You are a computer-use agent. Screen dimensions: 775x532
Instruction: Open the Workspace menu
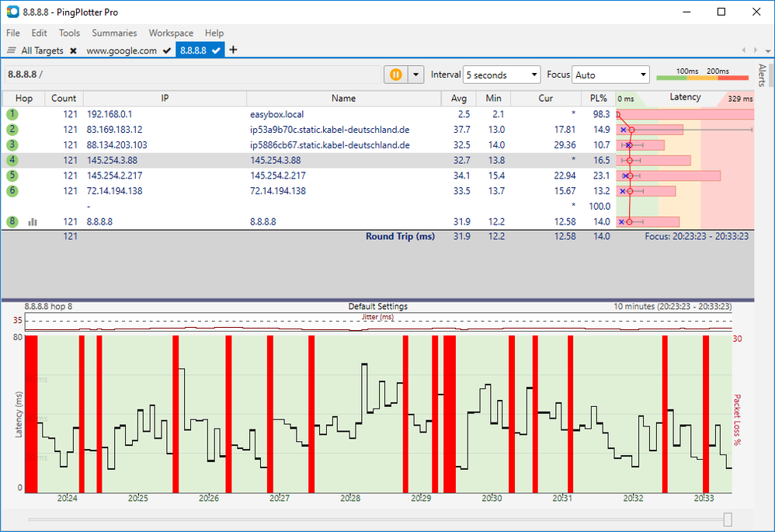pyautogui.click(x=171, y=33)
